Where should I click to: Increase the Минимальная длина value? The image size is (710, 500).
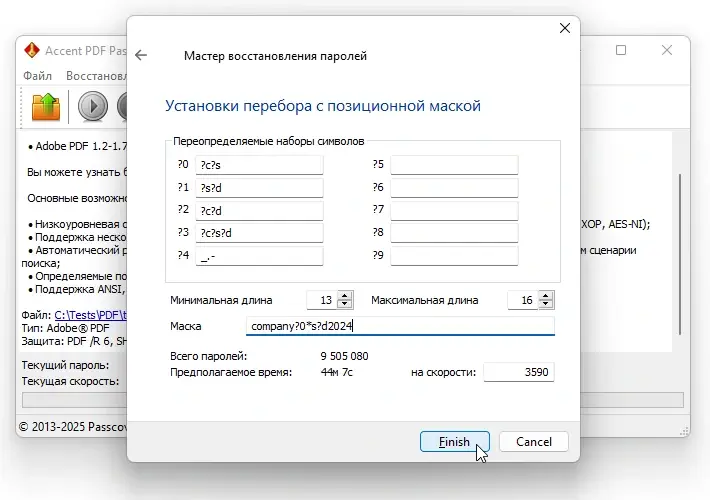345,295
